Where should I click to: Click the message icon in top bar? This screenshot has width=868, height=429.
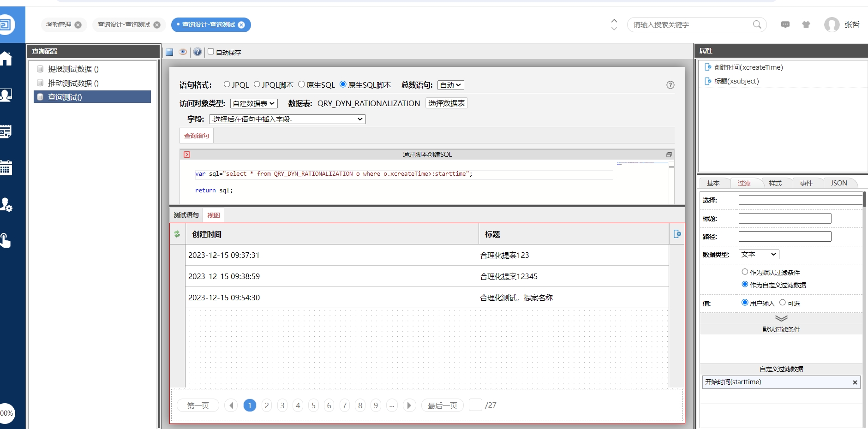pyautogui.click(x=785, y=25)
